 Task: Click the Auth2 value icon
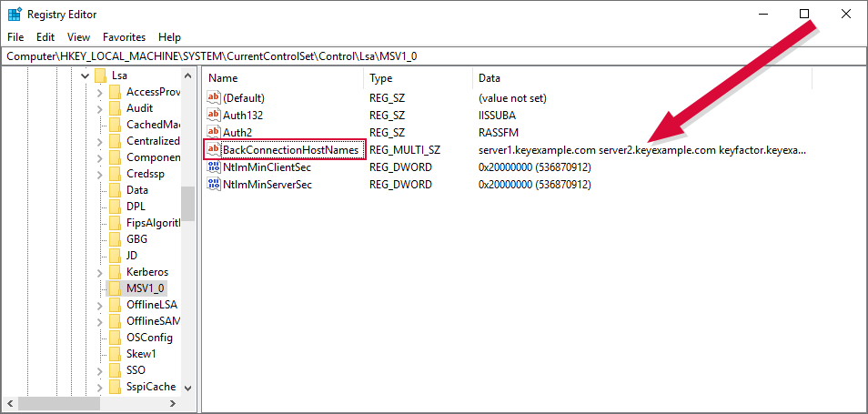pos(214,132)
